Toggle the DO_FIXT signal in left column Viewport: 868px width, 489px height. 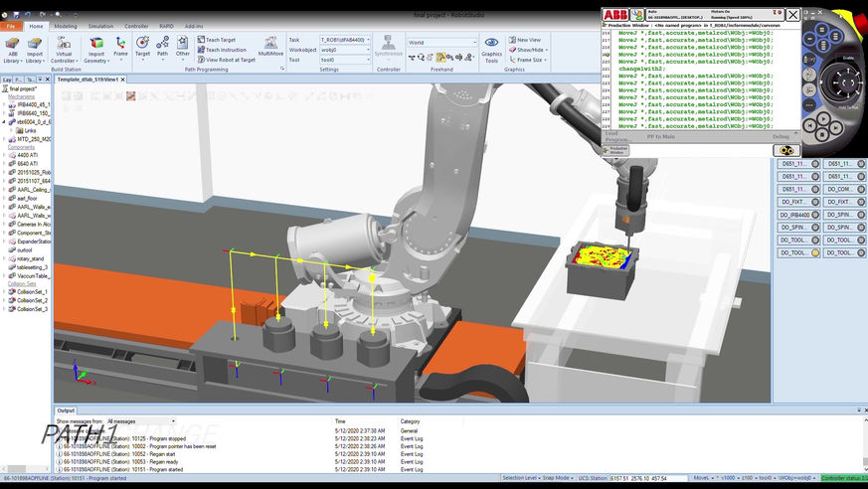tap(798, 202)
